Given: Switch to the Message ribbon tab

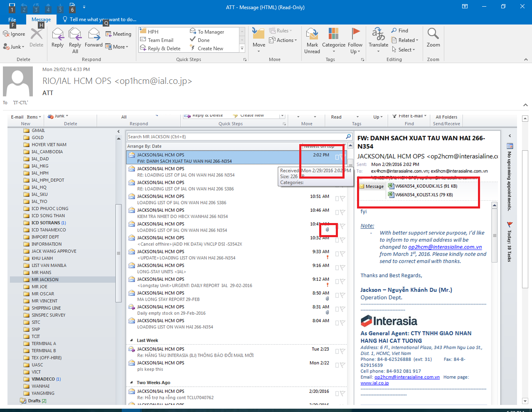Looking at the screenshot, I should [x=41, y=20].
